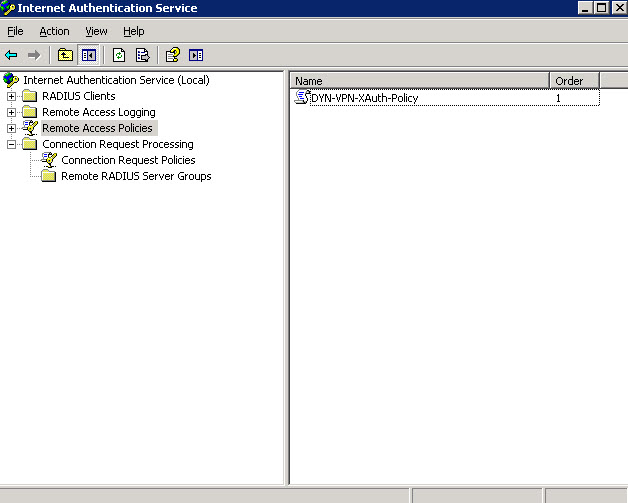
Task: Collapse the Connection Request Processing node
Action: 12,144
